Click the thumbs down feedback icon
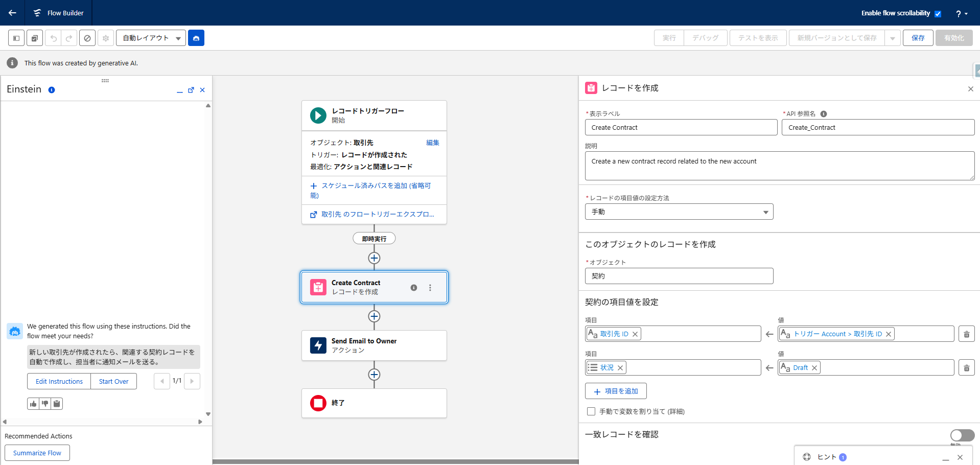980x465 pixels. tap(45, 404)
